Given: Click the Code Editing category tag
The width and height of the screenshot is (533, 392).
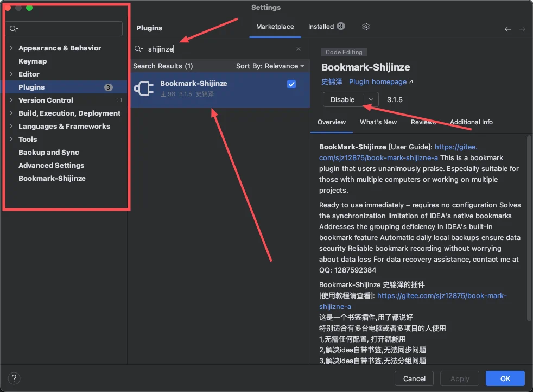Looking at the screenshot, I should point(344,52).
